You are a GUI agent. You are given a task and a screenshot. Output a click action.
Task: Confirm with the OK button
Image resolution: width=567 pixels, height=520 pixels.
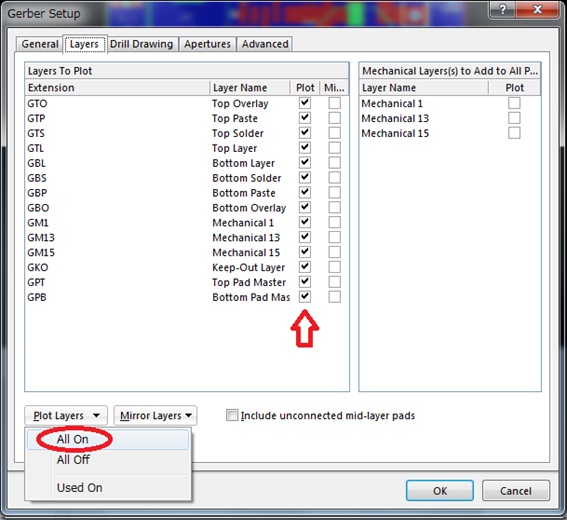coord(440,491)
